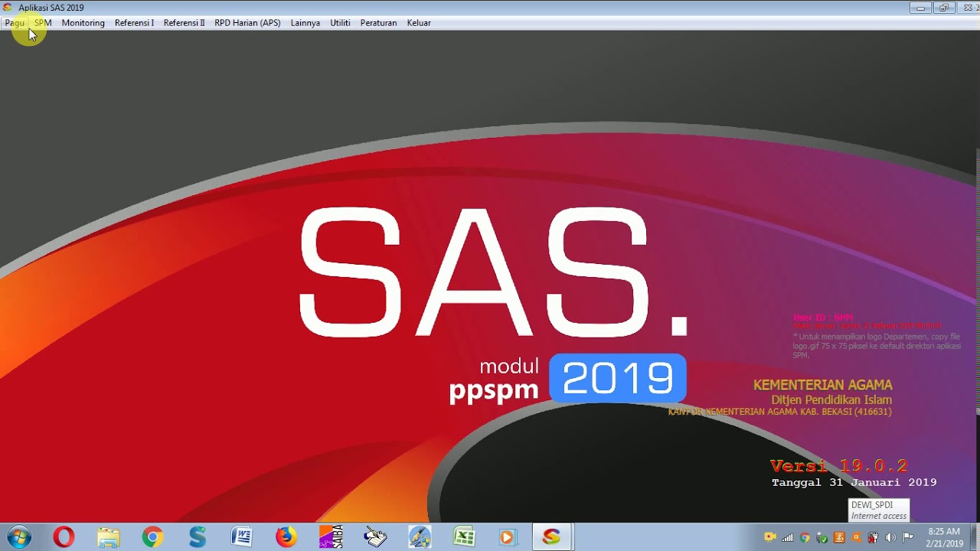Viewport: 980px width, 551px height.
Task: Open the Referensi II menu
Action: (184, 23)
